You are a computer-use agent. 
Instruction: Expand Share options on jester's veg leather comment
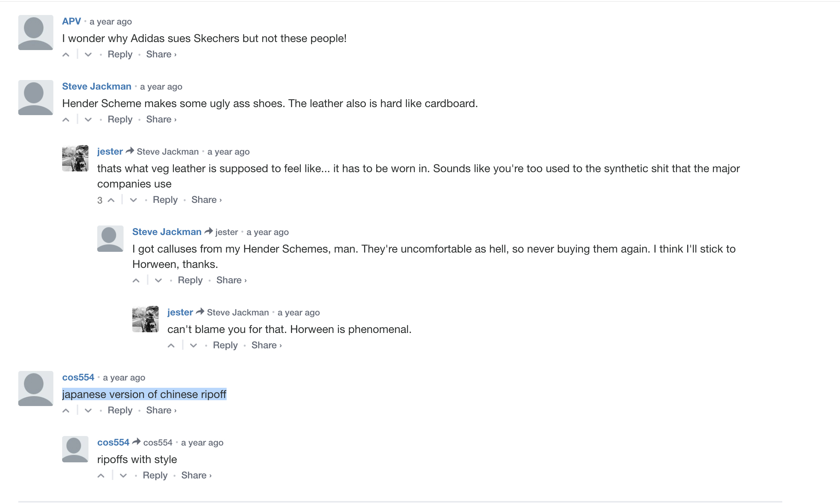click(206, 200)
